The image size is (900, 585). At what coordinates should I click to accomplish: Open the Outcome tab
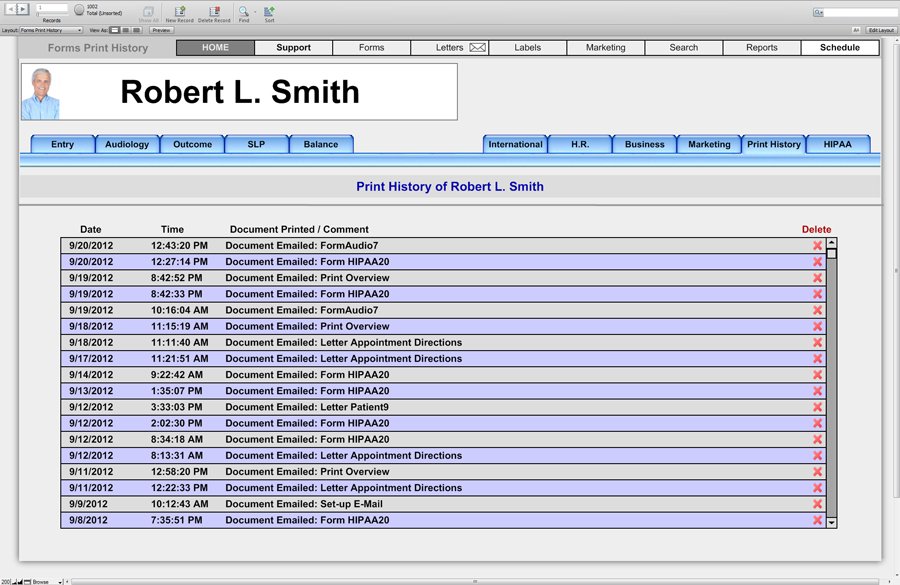click(192, 144)
